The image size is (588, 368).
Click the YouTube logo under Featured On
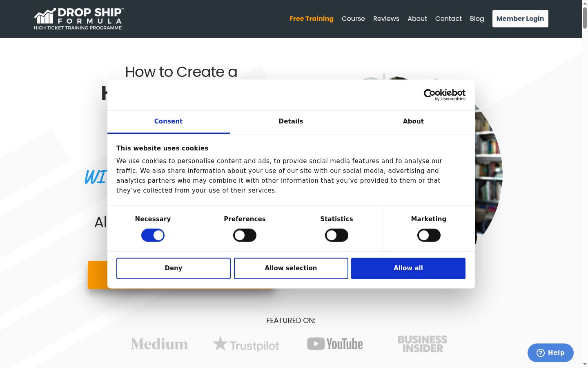click(335, 344)
